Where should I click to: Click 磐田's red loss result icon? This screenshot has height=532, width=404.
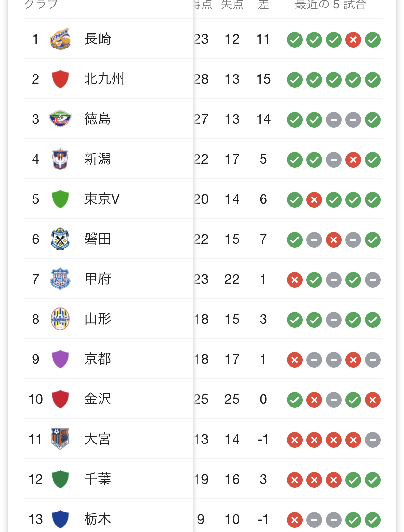click(x=334, y=240)
